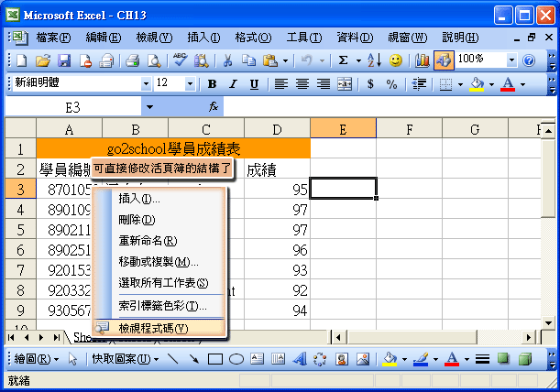Screen dimensions: 560x392
Task: Toggle Bold formatting
Action: [211, 83]
